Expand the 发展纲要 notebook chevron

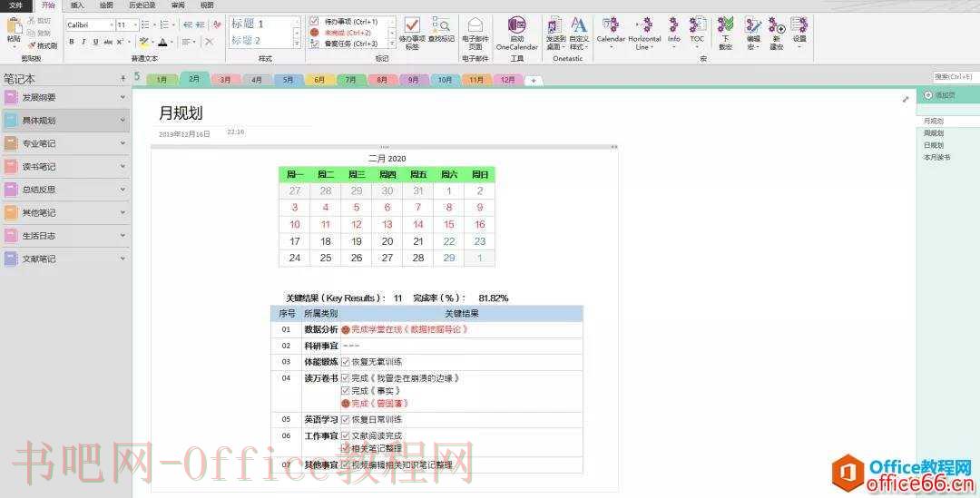pyautogui.click(x=122, y=97)
